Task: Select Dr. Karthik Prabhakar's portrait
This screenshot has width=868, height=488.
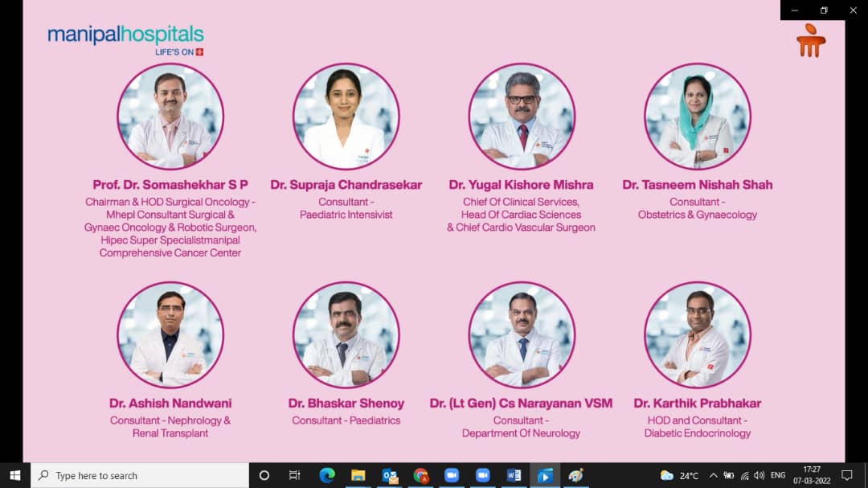Action: 698,335
